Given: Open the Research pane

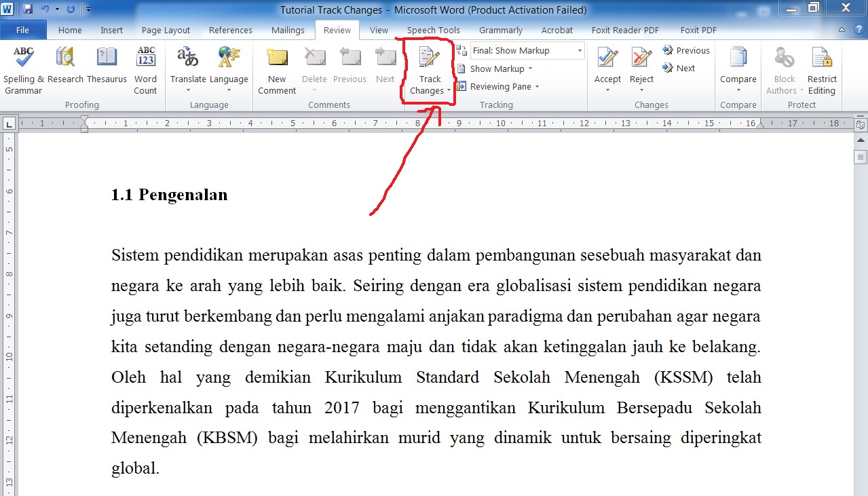Looking at the screenshot, I should (x=65, y=59).
